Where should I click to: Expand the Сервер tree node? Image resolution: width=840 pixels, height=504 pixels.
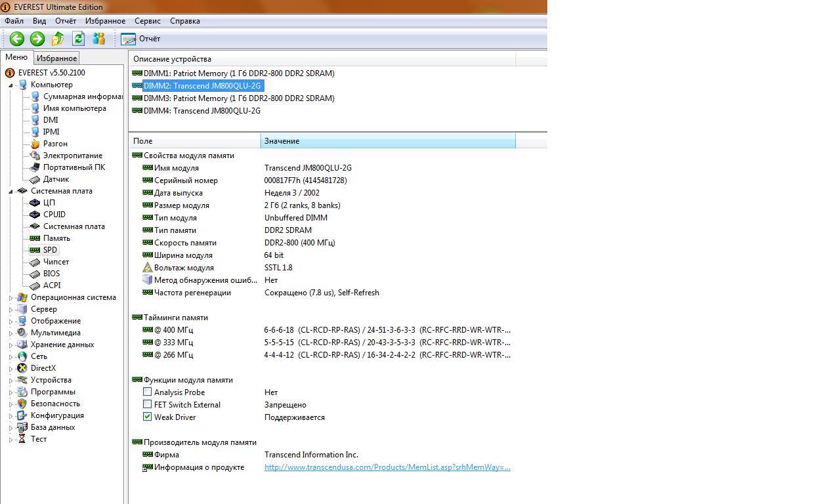[11, 309]
